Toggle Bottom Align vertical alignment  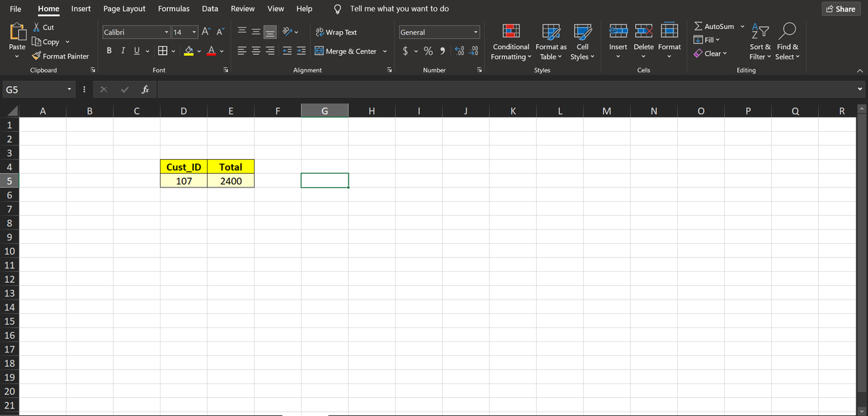tap(269, 32)
